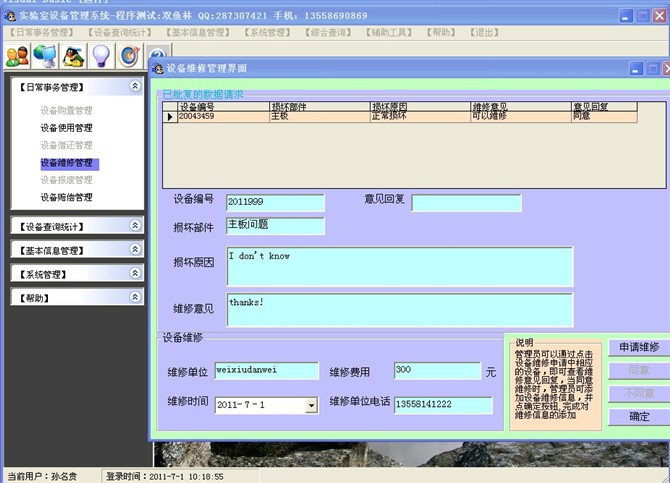670x483 pixels.
Task: Select 设备借还管理 in sidebar
Action: pos(66,145)
